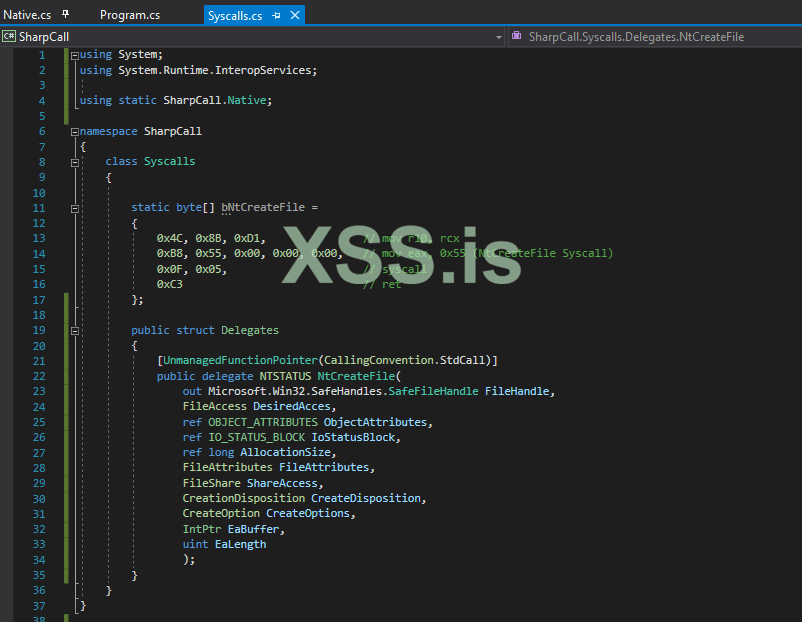Click the C# project icon beside SharpCall
Viewport: 802px width, 622px height.
click(9, 36)
